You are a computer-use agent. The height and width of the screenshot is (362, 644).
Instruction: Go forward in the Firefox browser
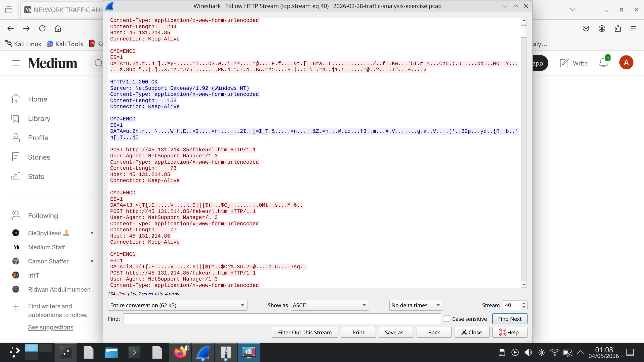coord(26,28)
